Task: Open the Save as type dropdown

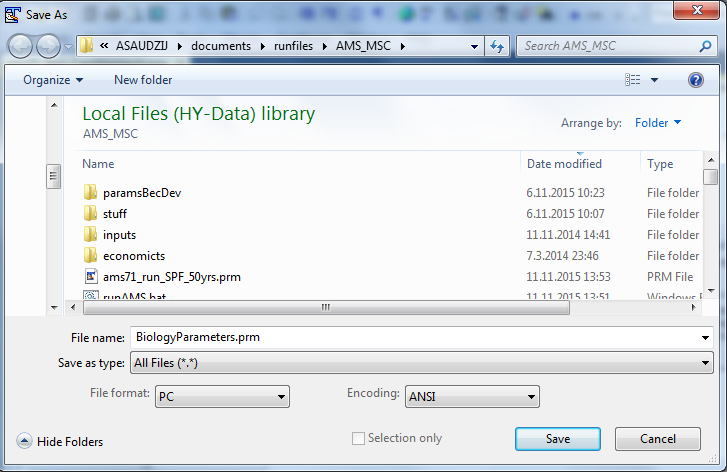Action: 421,364
